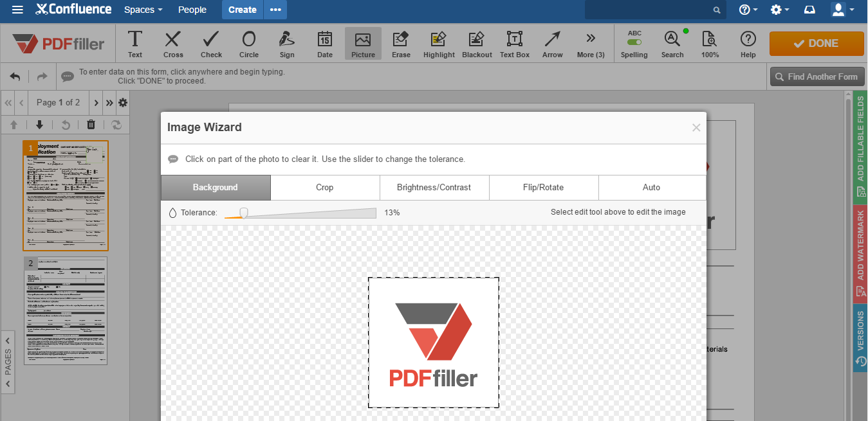868x421 pixels.
Task: Click Find Another Form
Action: tap(817, 77)
